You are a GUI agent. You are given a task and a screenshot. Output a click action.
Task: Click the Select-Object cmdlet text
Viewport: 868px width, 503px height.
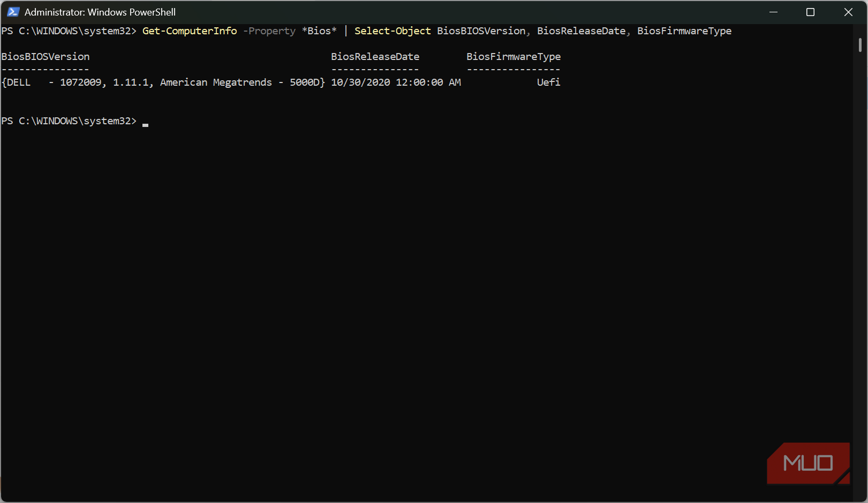tap(393, 31)
